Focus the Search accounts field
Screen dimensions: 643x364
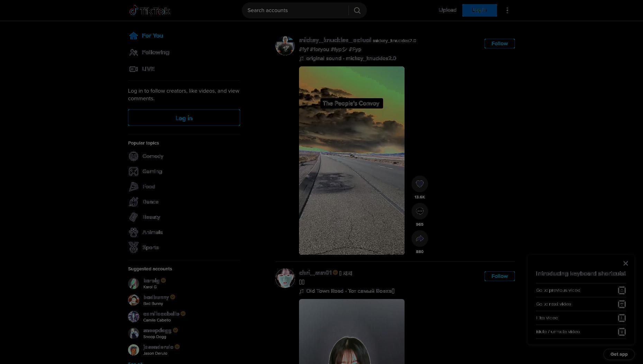tap(295, 10)
